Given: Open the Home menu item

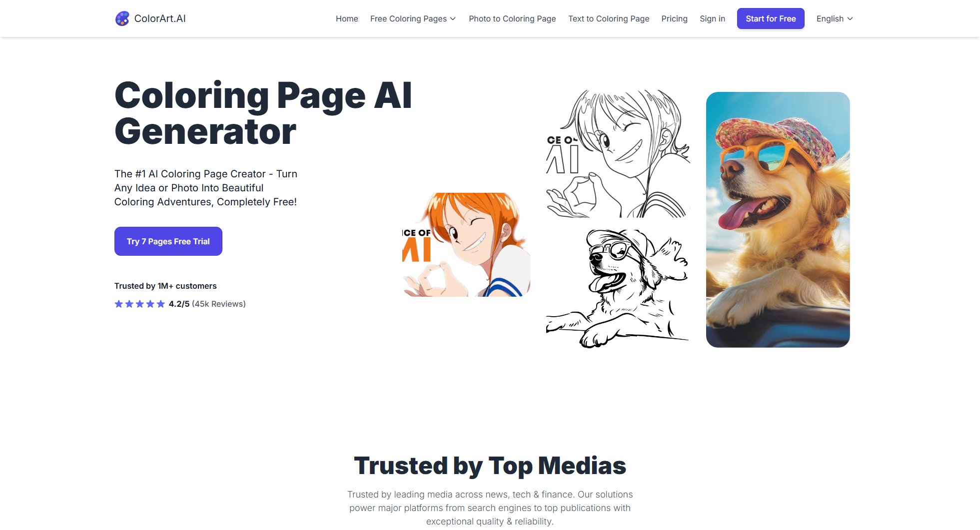Looking at the screenshot, I should pyautogui.click(x=347, y=18).
